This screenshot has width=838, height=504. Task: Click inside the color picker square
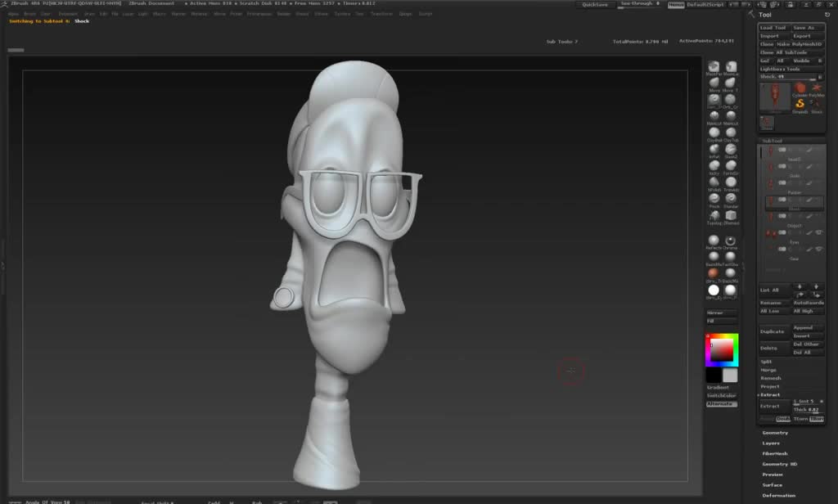[722, 350]
